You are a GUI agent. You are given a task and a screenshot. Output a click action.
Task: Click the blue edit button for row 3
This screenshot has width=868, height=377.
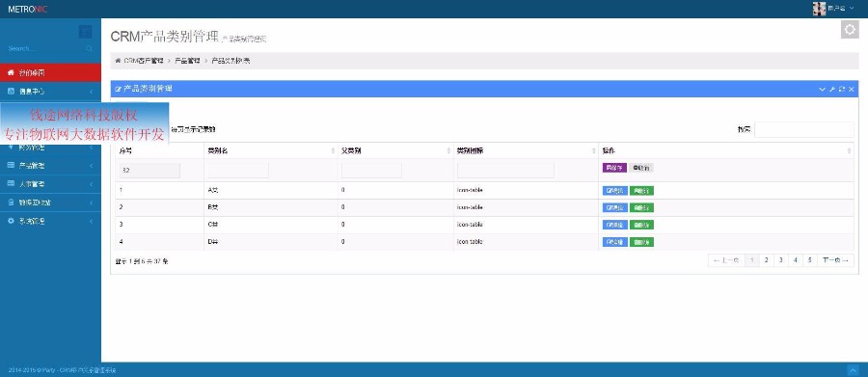(x=615, y=225)
